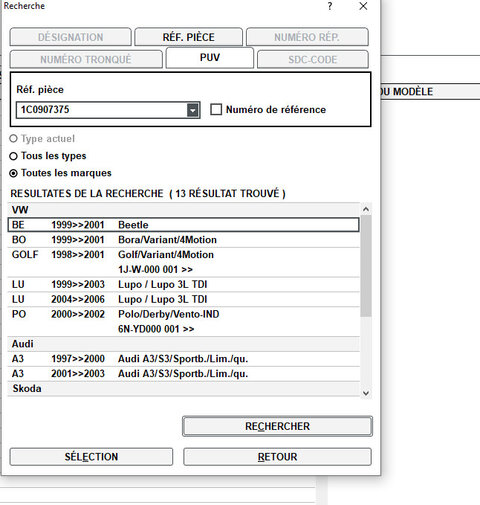480x505 pixels.
Task: Select the Lupo 2004>>2006 result row
Action: tap(184, 299)
